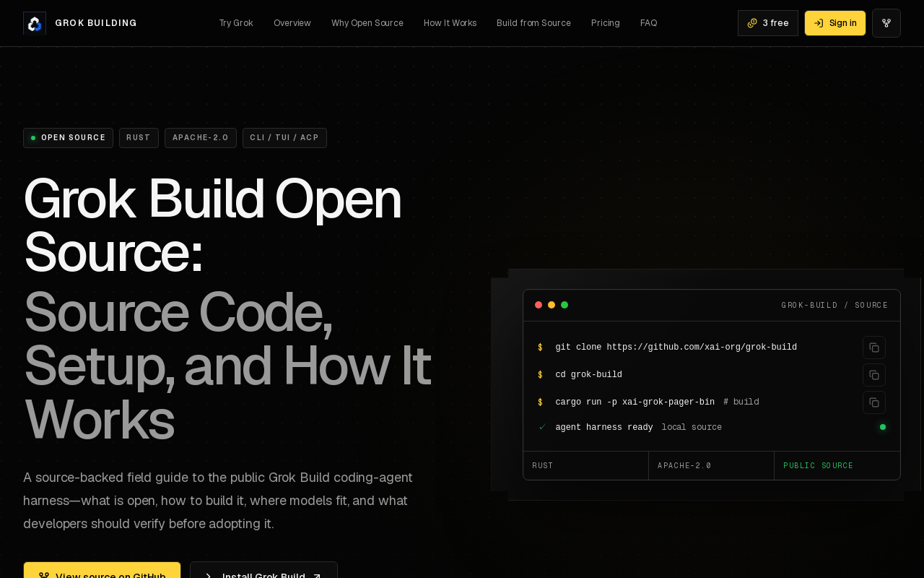Click the APACHE-2.0 tag badge in hero
This screenshot has width=924, height=578.
point(201,138)
